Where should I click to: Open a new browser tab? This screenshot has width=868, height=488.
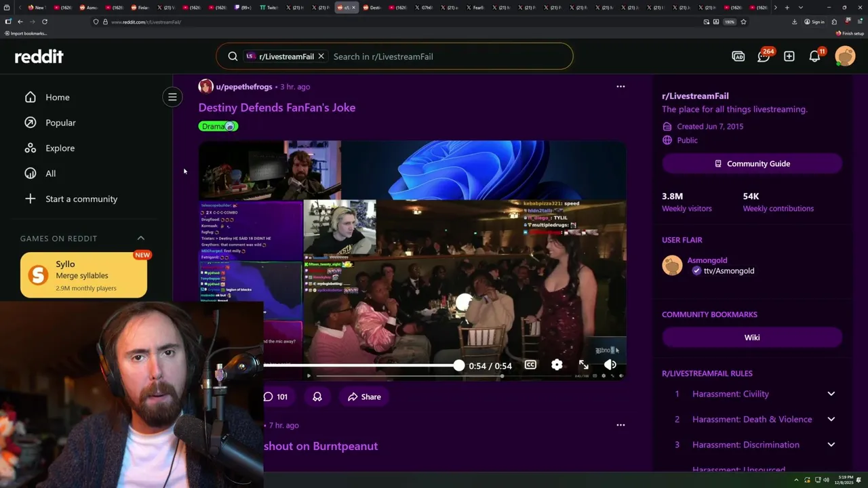[787, 7]
